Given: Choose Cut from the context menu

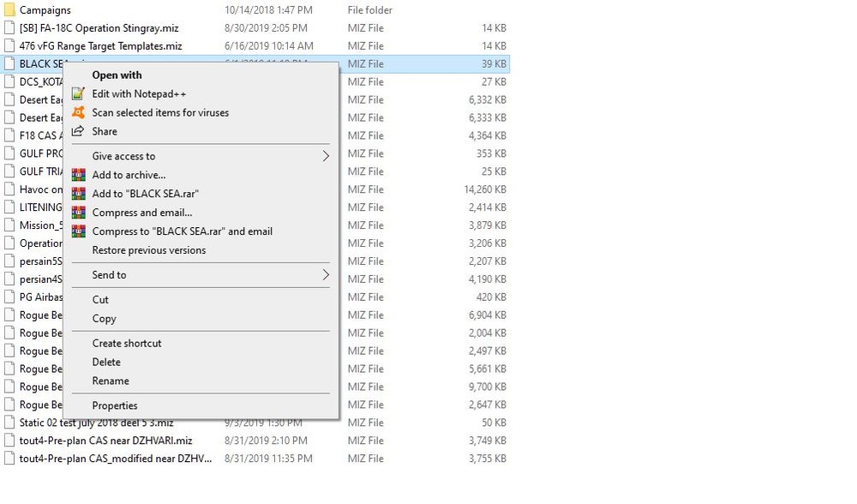Looking at the screenshot, I should [100, 299].
